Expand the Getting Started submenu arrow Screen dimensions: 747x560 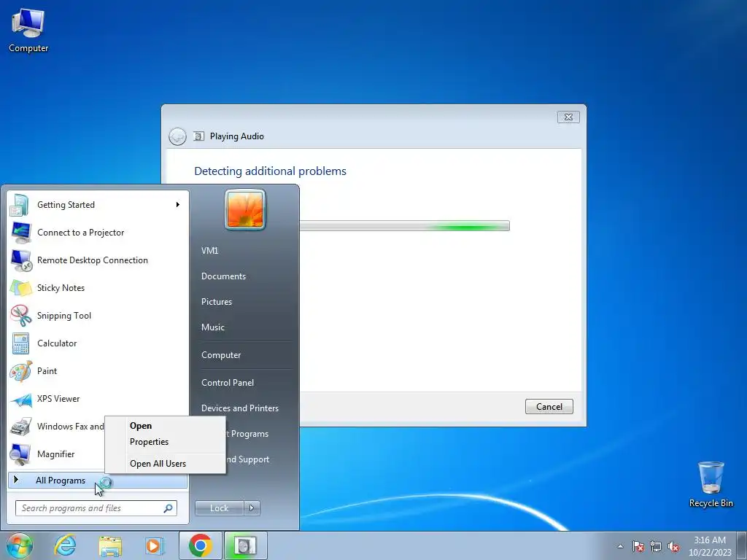(178, 205)
